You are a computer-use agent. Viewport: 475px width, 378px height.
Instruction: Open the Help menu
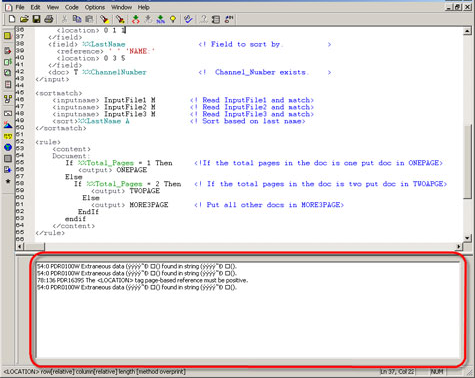pos(144,7)
